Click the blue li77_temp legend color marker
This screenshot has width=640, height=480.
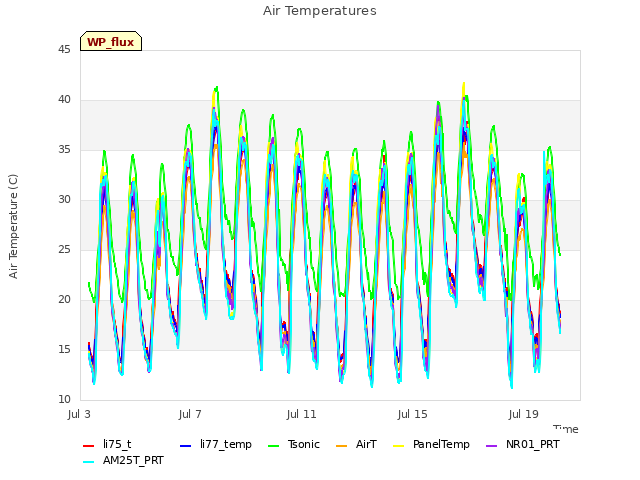(x=186, y=446)
